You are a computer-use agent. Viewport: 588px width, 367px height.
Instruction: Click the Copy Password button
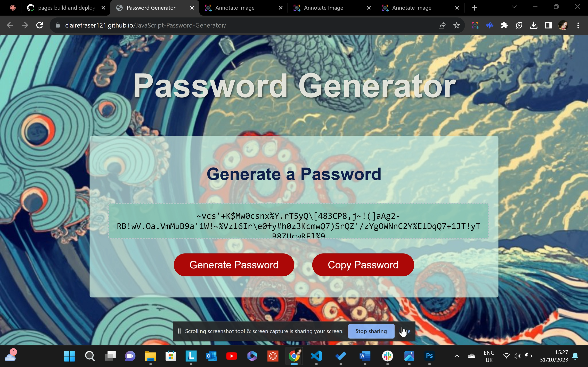coord(363,265)
